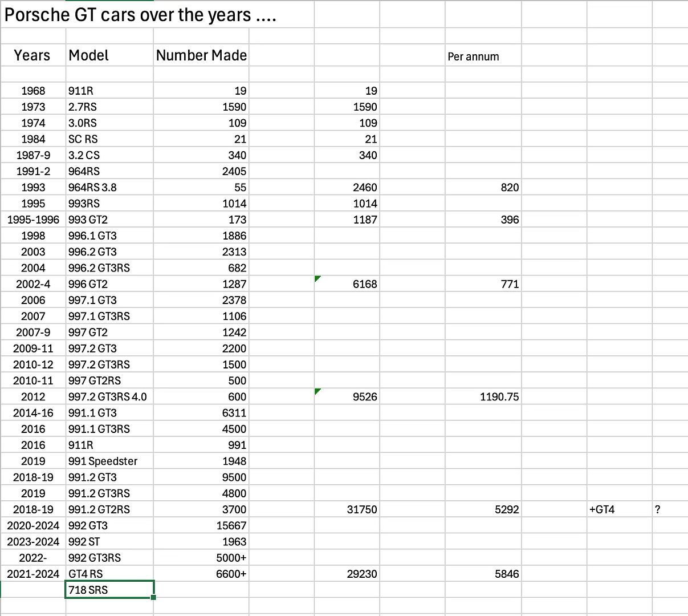Click the number made value "5000+"
Image resolution: width=688 pixels, height=616 pixels.
(201, 558)
